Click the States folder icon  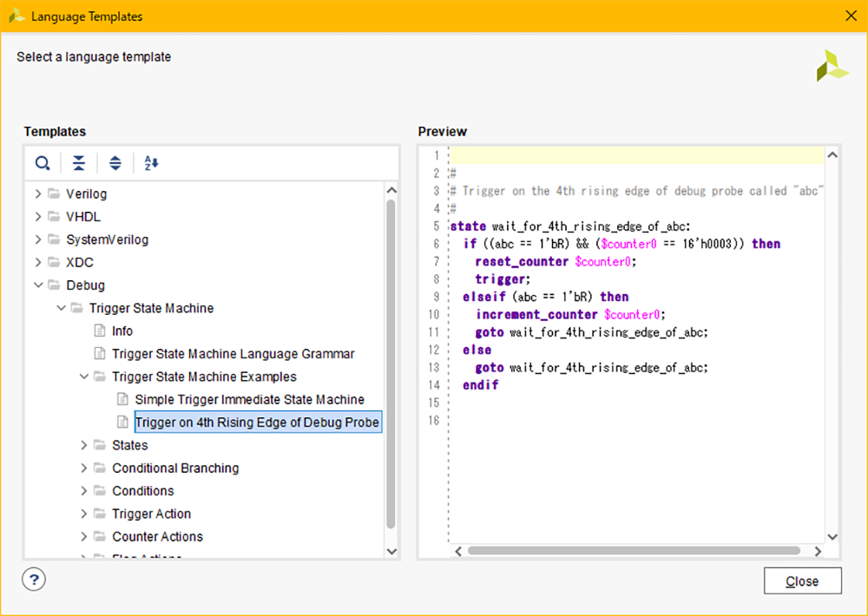point(100,445)
